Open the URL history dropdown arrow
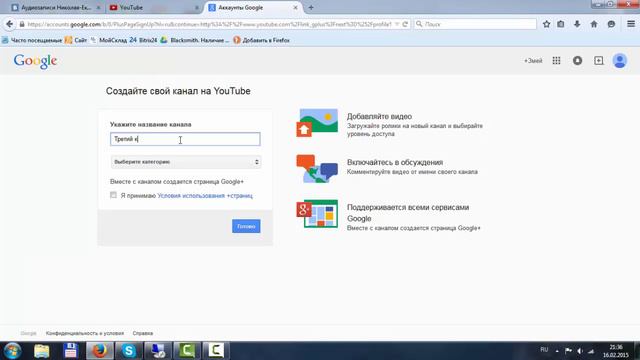Image resolution: width=640 pixels, height=360 pixels. (397, 24)
